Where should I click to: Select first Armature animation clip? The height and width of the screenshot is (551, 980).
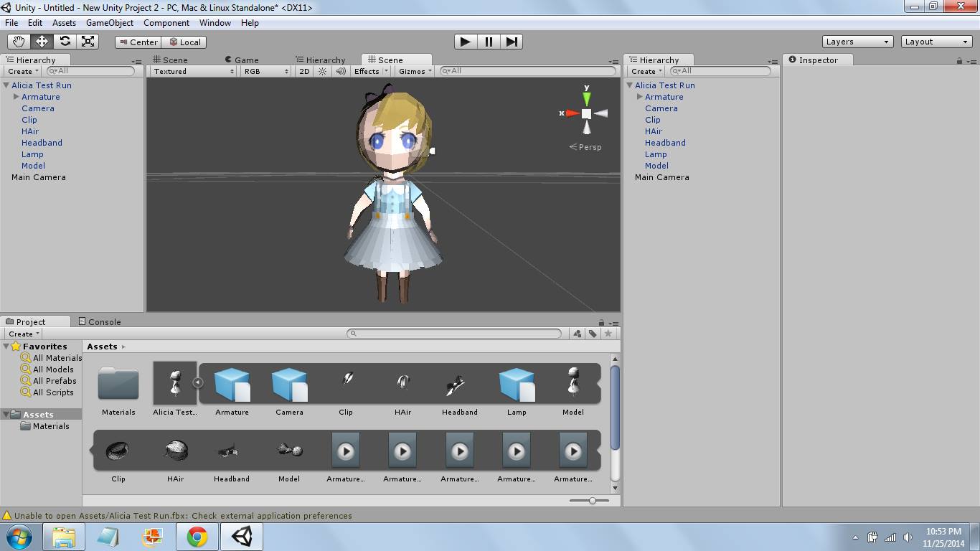tap(346, 451)
